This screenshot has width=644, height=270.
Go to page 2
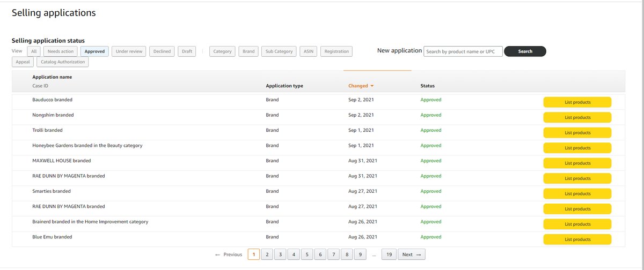(x=267, y=254)
